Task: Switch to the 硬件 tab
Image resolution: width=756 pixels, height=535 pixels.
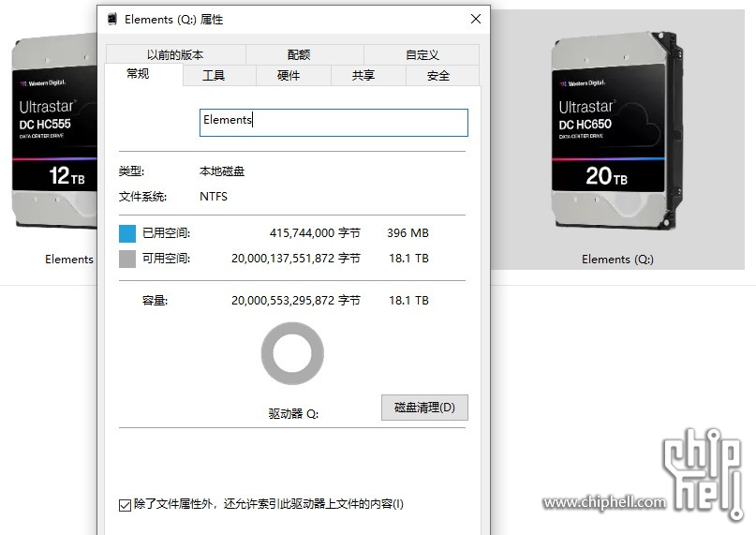Action: [x=293, y=76]
